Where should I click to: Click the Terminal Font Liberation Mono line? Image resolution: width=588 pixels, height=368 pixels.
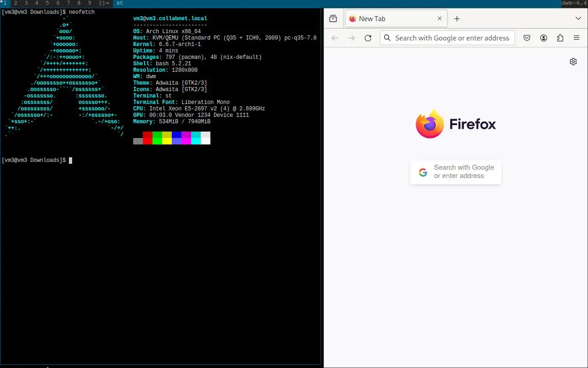point(181,102)
